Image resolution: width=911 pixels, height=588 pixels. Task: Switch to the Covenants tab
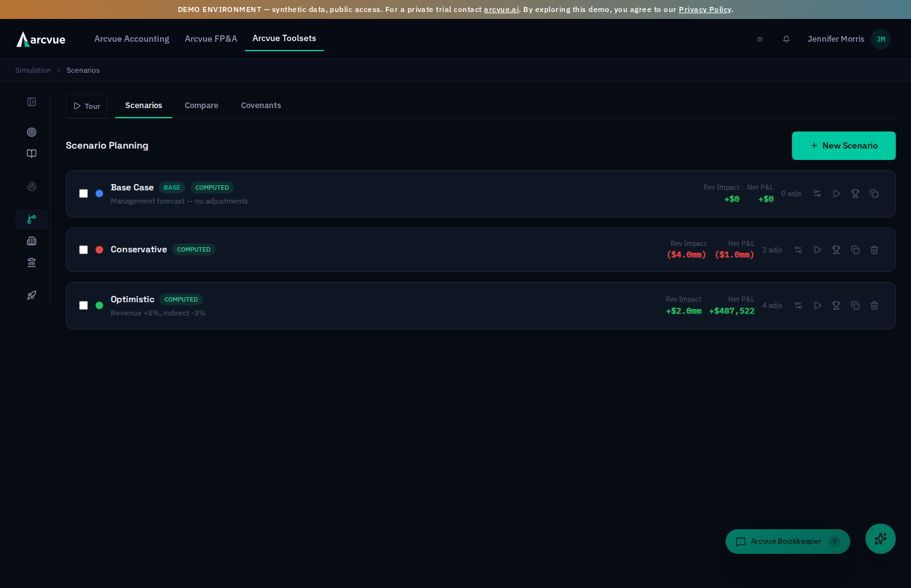[261, 106]
